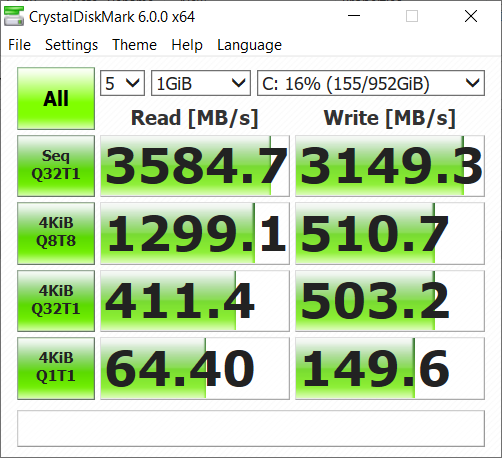Open the test count dropdown showing 5
This screenshot has width=502, height=458.
point(122,83)
